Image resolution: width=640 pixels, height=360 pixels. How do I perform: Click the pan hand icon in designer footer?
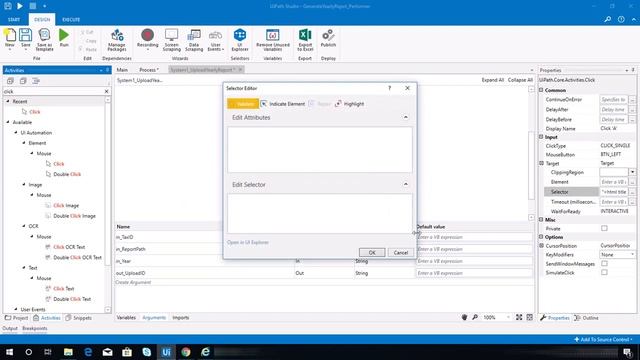[x=464, y=317]
